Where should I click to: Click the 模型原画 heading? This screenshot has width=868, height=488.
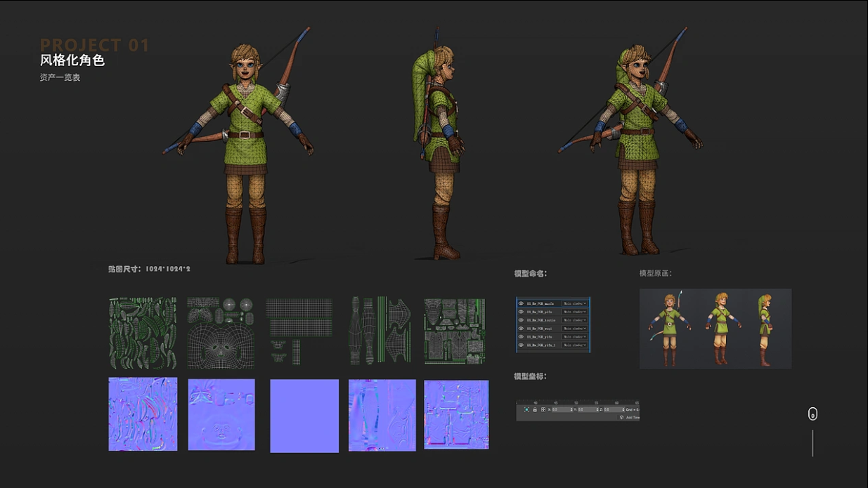(x=655, y=274)
